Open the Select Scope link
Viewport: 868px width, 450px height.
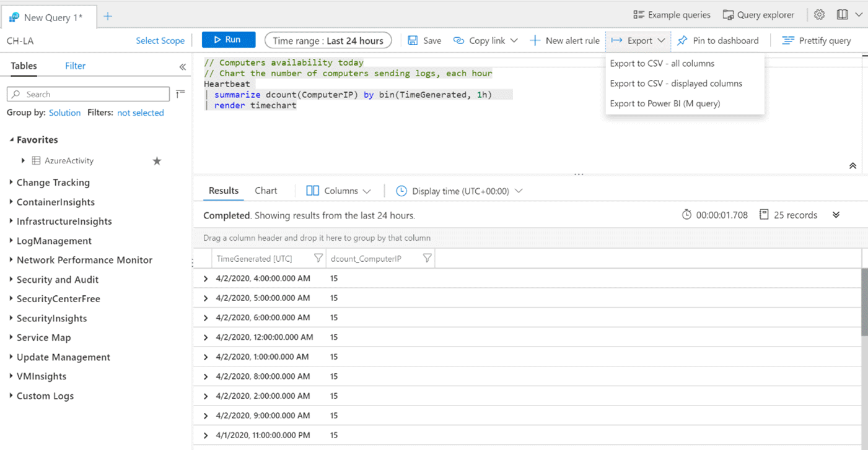160,40
